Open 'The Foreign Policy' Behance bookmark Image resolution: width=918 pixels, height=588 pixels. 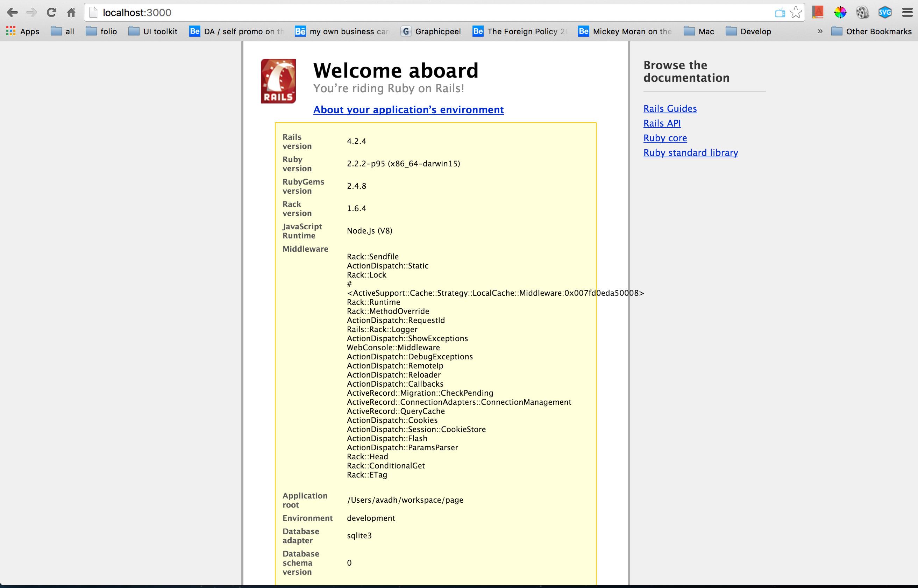pyautogui.click(x=520, y=31)
